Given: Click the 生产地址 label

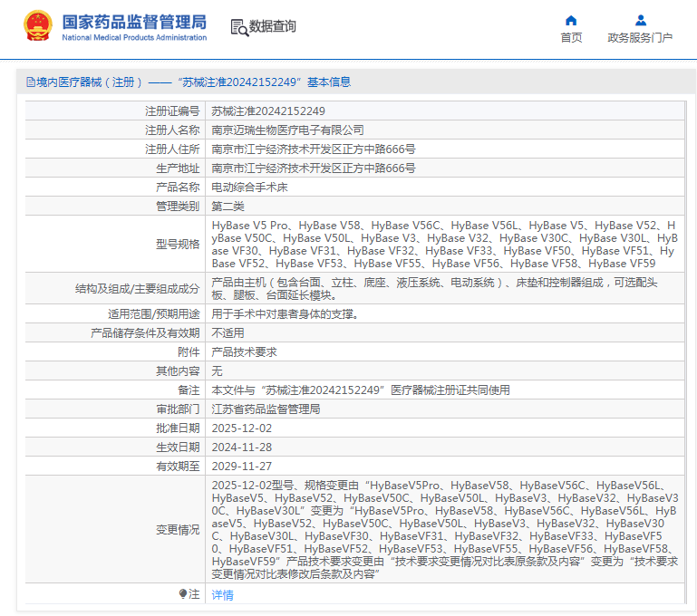Looking at the screenshot, I should click(178, 168).
